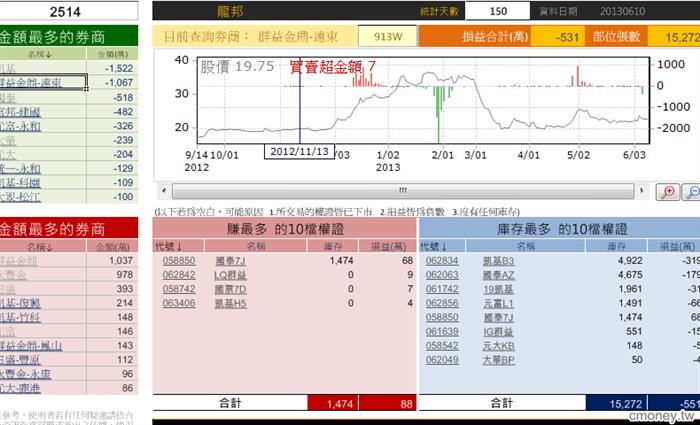
Task: Click the statistics days field showing 150
Action: coord(498,11)
